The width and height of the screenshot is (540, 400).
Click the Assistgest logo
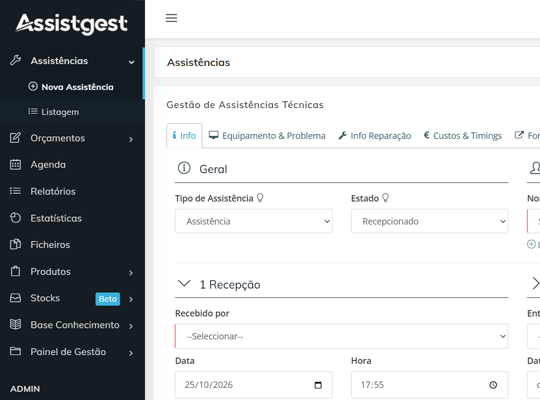72,24
